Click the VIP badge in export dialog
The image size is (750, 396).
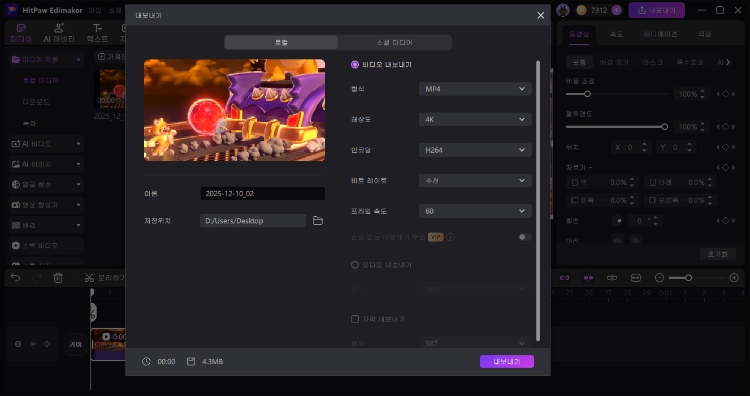(x=435, y=237)
